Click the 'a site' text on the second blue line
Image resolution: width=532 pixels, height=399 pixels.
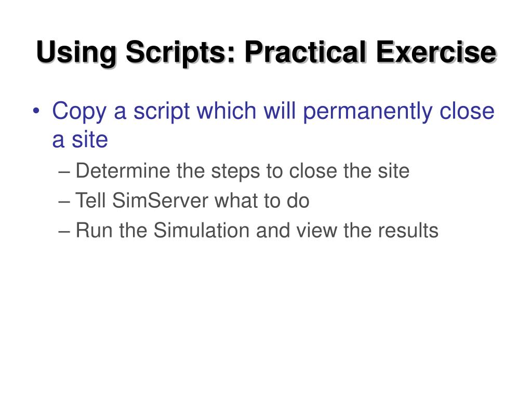coord(80,139)
